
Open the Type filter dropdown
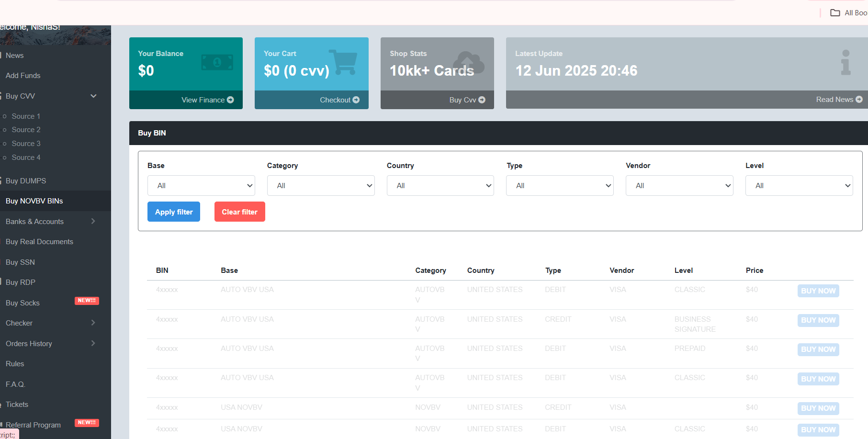560,185
